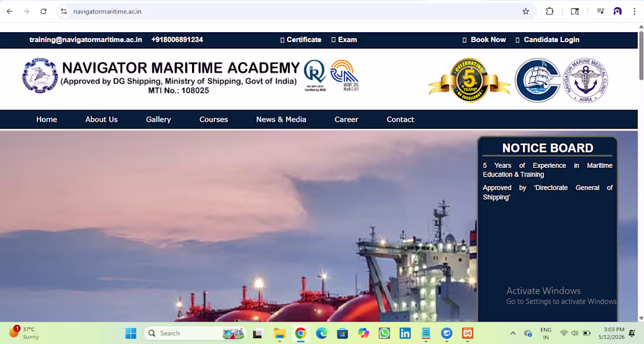Click notice '5 Years of Experience in Maritime'

click(547, 170)
